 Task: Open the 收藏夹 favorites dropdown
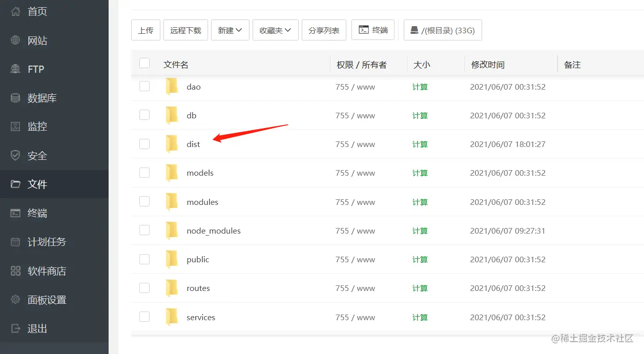(x=275, y=30)
